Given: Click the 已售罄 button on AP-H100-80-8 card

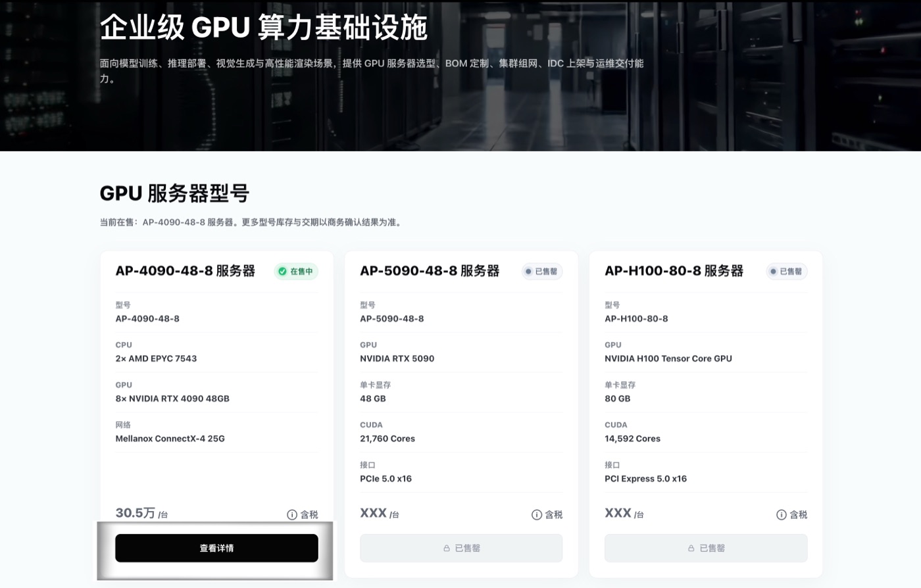Looking at the screenshot, I should click(706, 548).
